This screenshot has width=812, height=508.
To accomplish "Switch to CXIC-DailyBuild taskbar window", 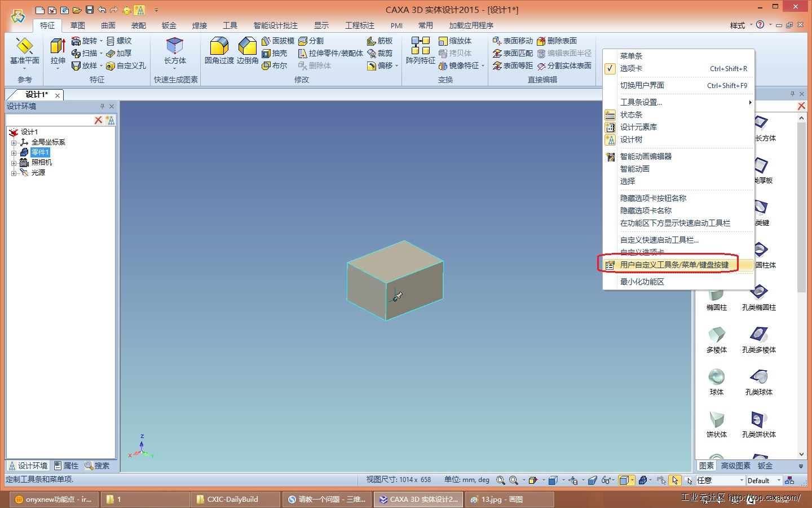I will [235, 499].
